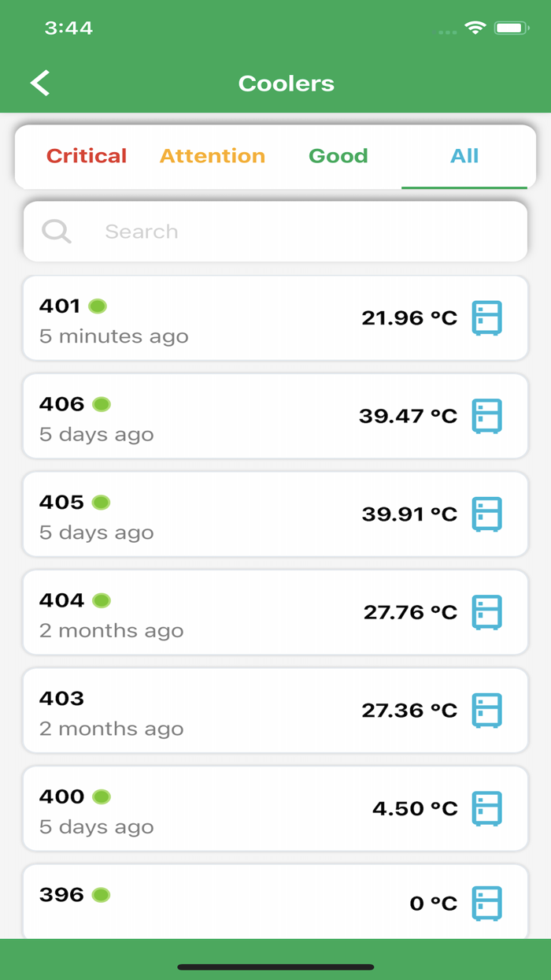Image resolution: width=551 pixels, height=980 pixels.
Task: Tap the fridge icon beside cooler 406
Action: (488, 415)
